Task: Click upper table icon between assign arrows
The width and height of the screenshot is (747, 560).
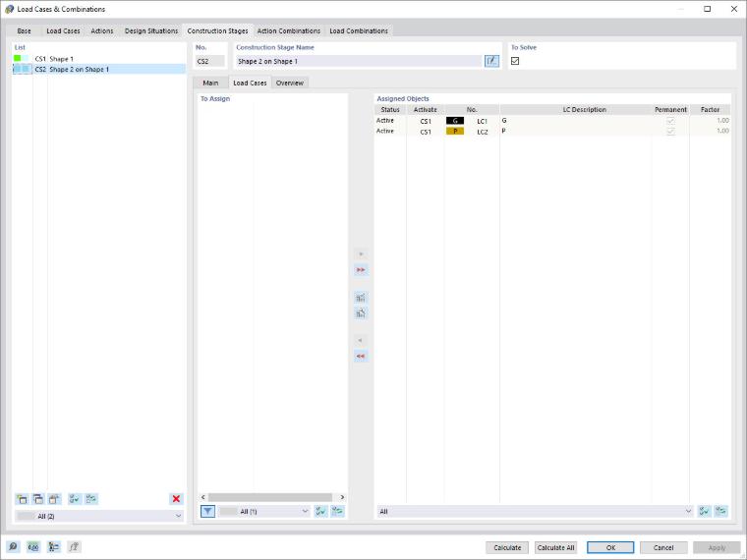Action: 361,298
